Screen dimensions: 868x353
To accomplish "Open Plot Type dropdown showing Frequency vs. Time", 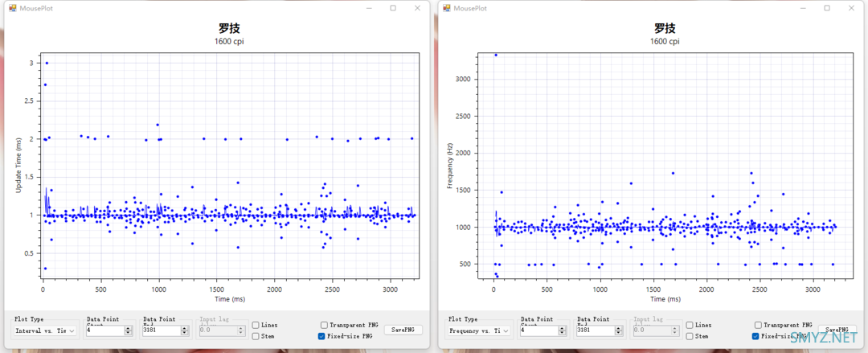I will click(479, 330).
